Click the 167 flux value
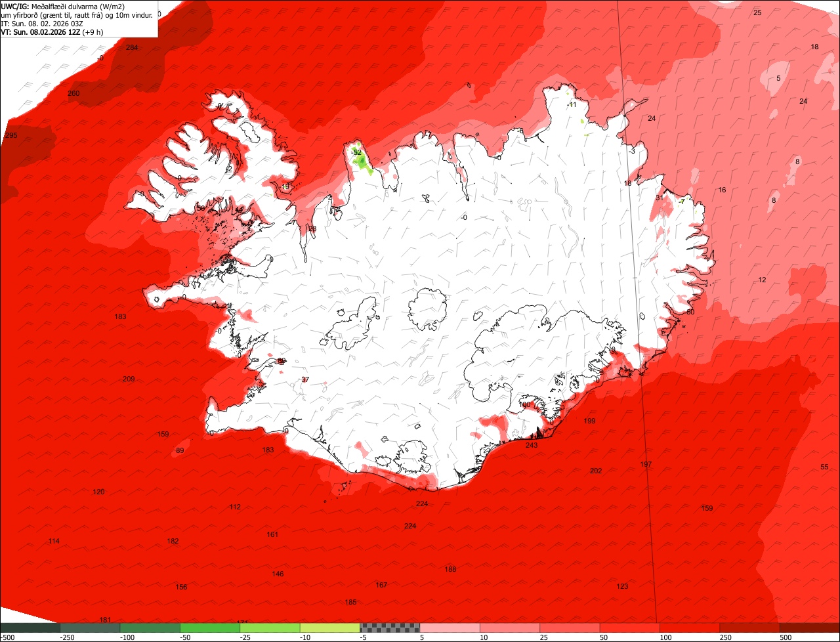Viewport: 840px width, 642px height. coord(381,586)
